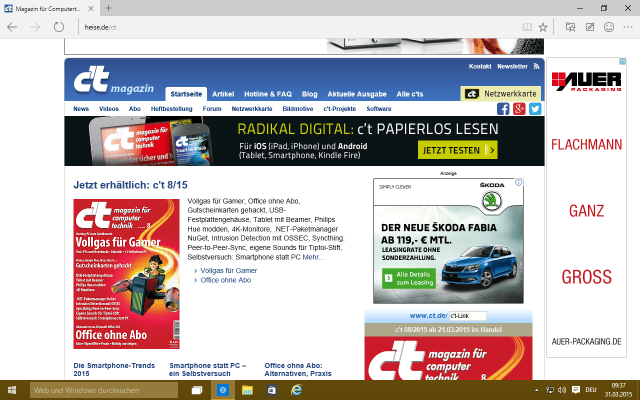The width and height of the screenshot is (640, 400).
Task: Open the c't Facebook page icon
Action: (x=503, y=109)
